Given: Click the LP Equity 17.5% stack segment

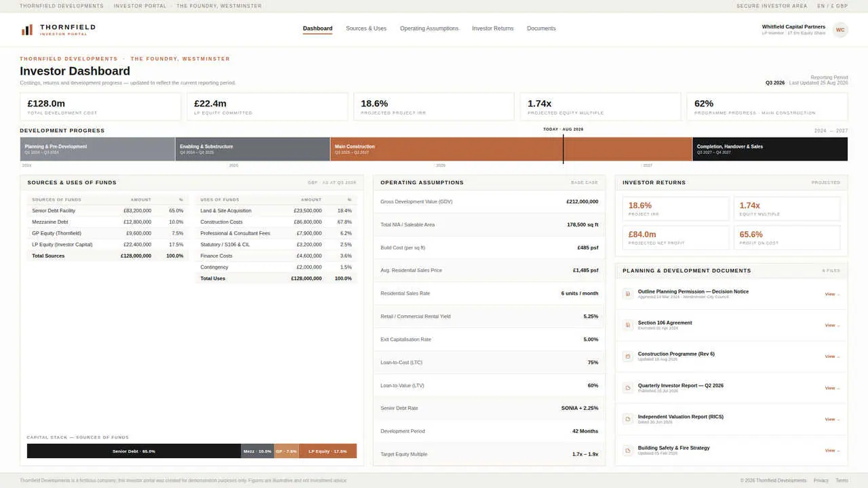Looking at the screenshot, I should (328, 451).
